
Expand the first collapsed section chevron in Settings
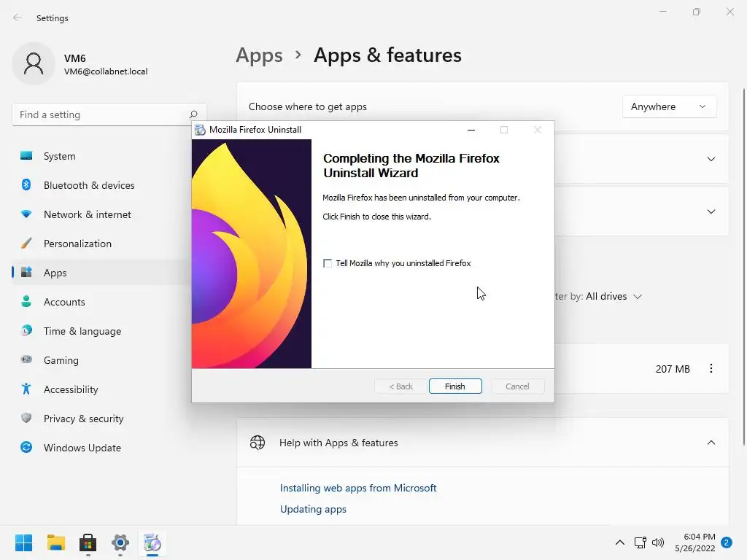coord(711,159)
